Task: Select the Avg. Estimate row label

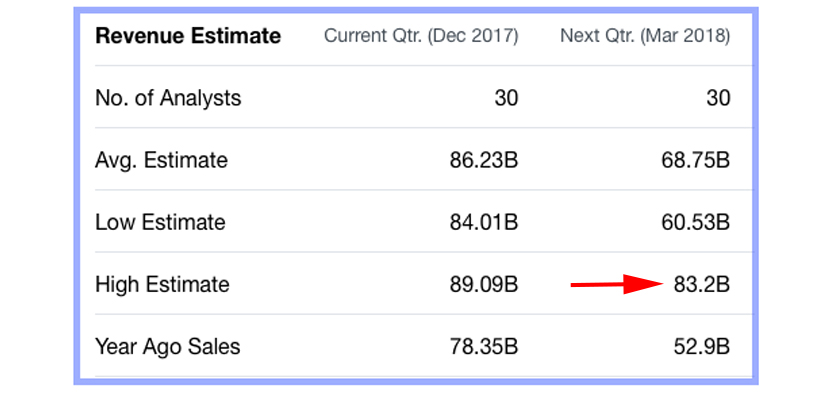Action: point(161,160)
